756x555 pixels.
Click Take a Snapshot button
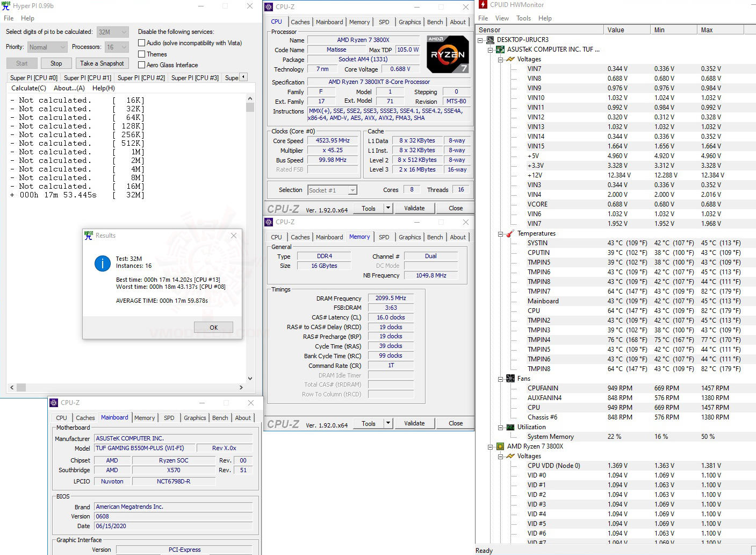[x=102, y=63]
